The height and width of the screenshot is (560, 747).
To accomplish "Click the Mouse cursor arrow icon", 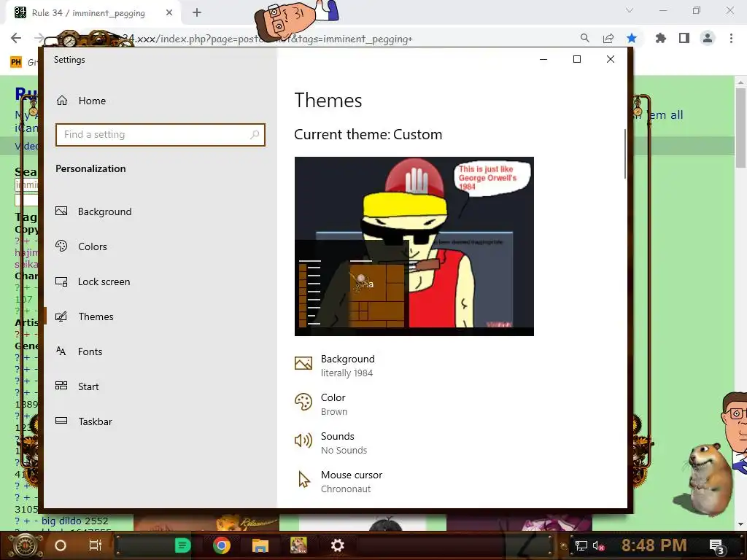I will tap(303, 479).
